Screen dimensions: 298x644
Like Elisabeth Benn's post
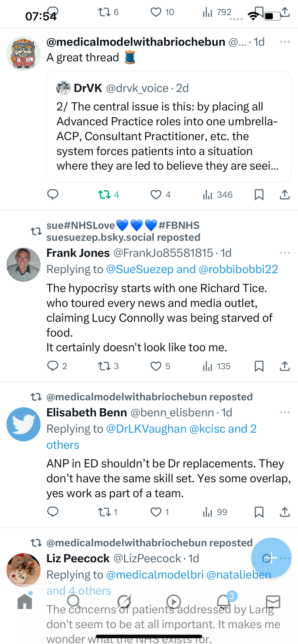coord(156,512)
